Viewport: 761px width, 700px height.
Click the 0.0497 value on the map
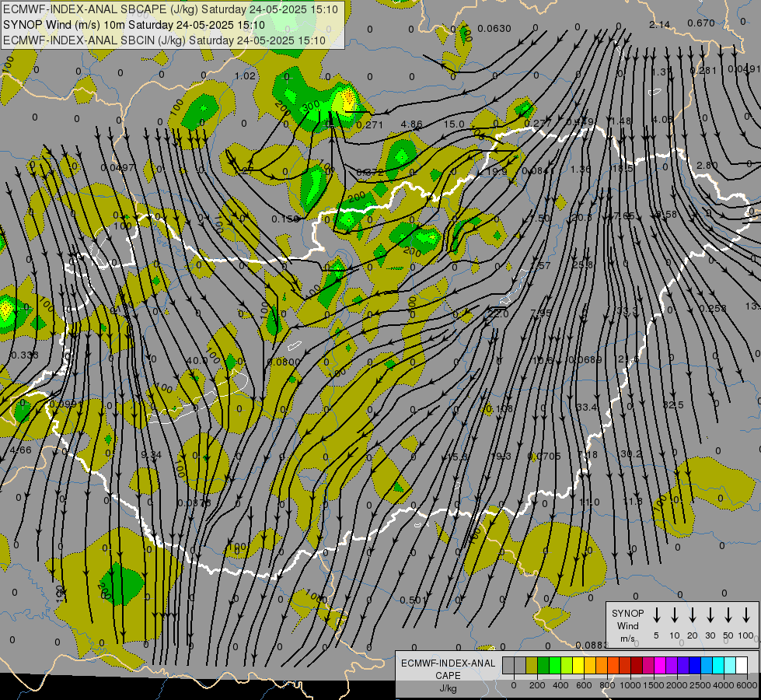click(117, 168)
